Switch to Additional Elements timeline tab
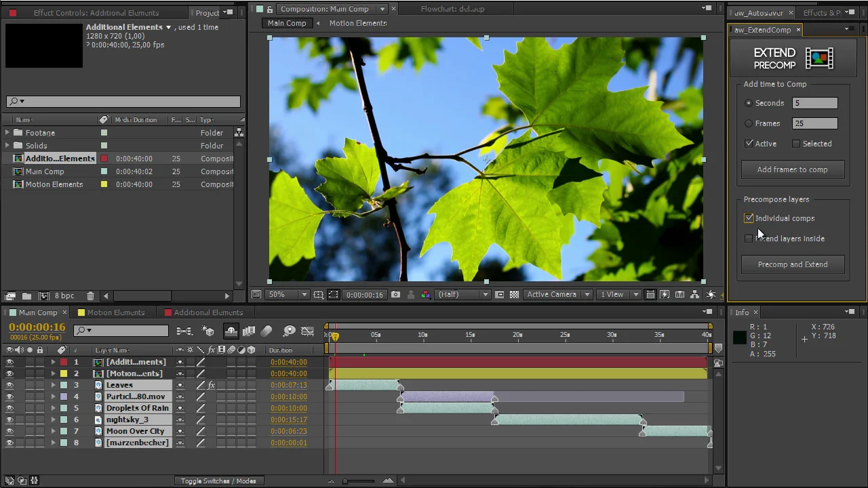Image resolution: width=868 pixels, height=488 pixels. pos(208,312)
